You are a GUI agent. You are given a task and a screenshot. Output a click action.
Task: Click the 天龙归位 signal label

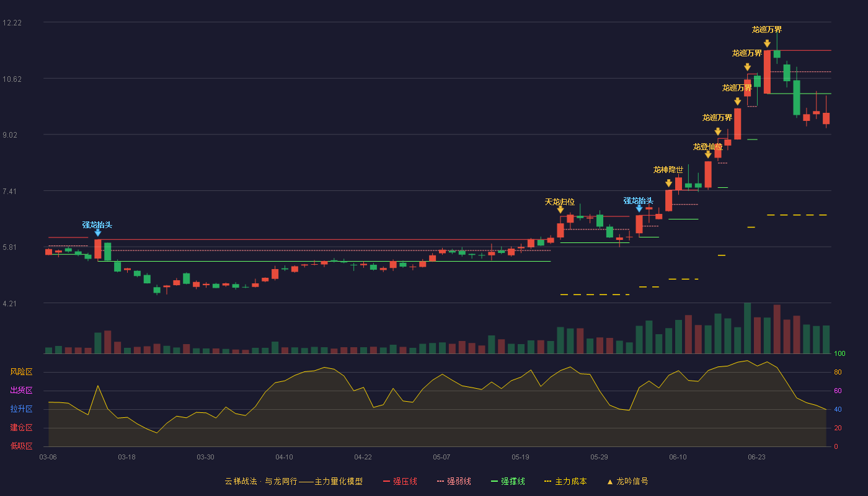(560, 201)
